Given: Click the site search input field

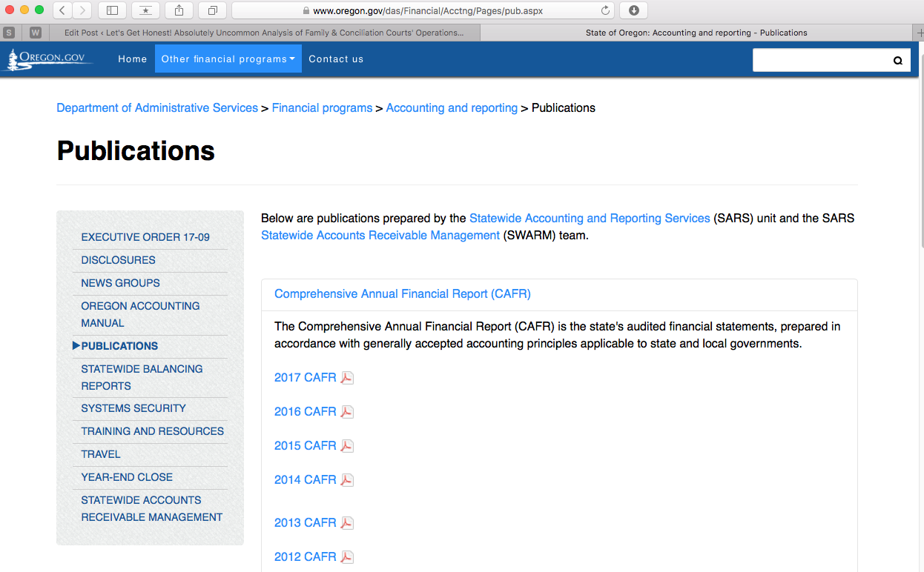Looking at the screenshot, I should tap(818, 61).
